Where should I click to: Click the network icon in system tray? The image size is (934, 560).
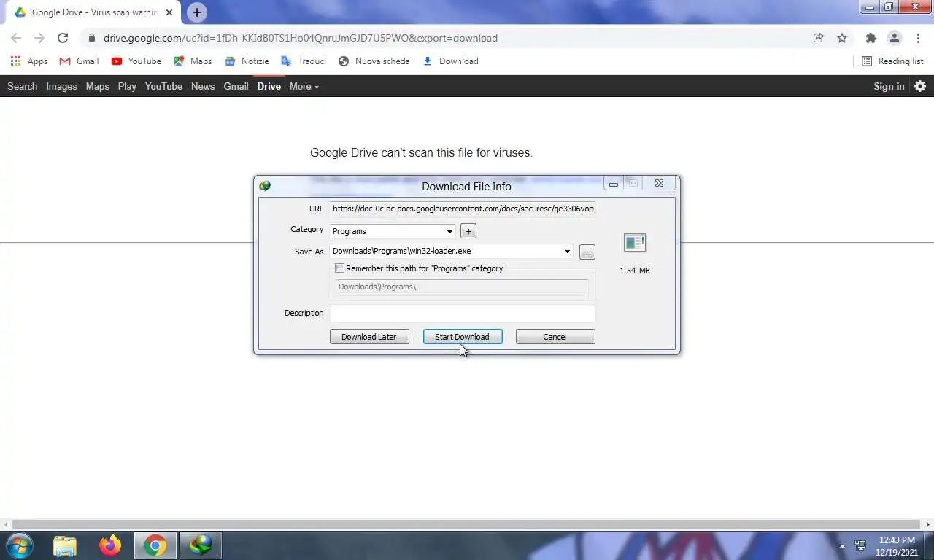coord(861,545)
